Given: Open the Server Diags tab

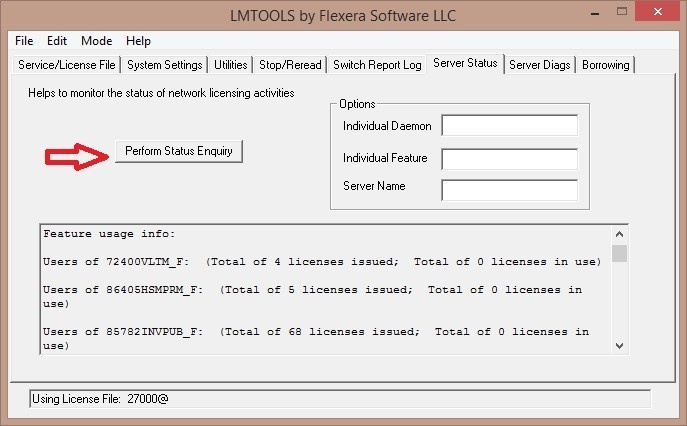Looking at the screenshot, I should (539, 65).
